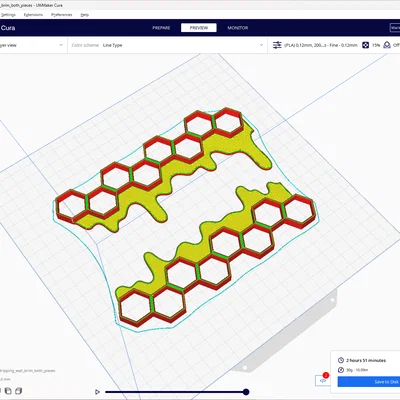Click the copy-style view cube icon
Viewport: 400px width, 400px height.
point(8,391)
